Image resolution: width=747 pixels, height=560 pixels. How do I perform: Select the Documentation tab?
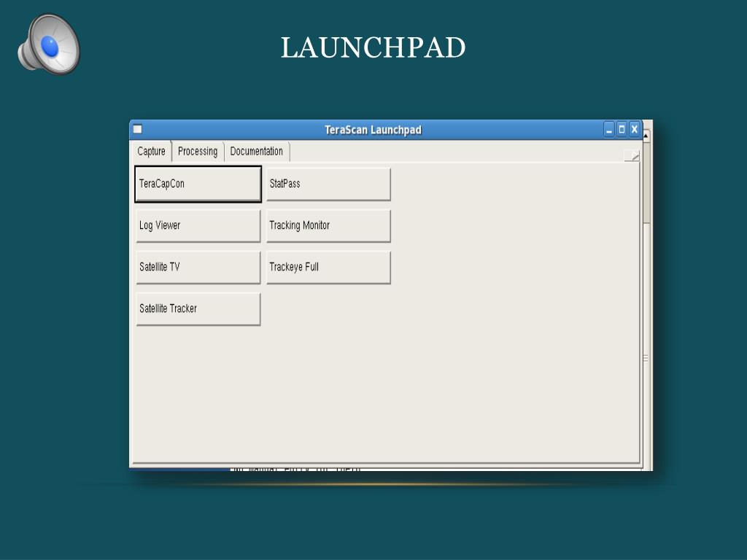point(256,152)
